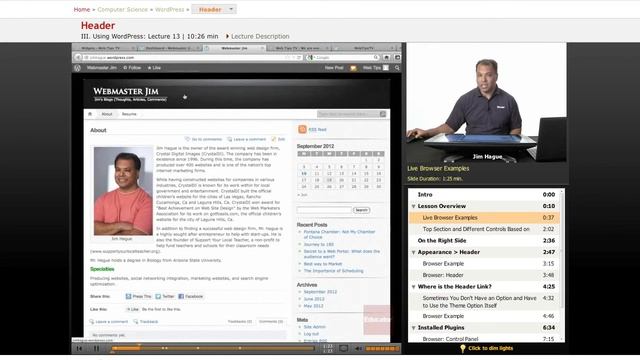
Task: Open the Journey to 180 post
Action: (x=319, y=244)
